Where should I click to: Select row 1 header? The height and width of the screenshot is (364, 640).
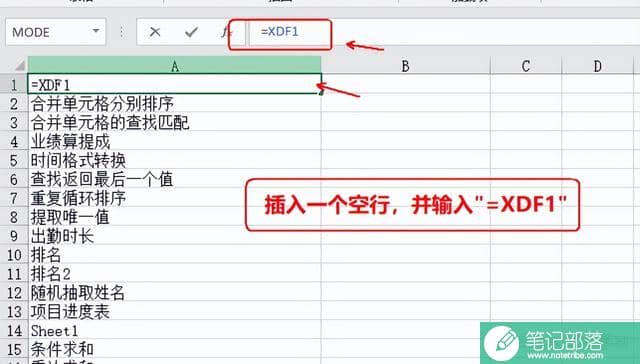tap(14, 84)
